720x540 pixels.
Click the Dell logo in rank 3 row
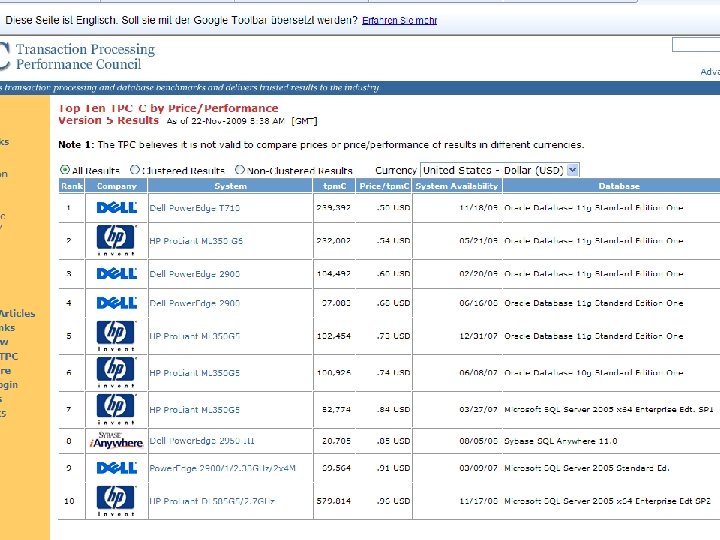[117, 274]
